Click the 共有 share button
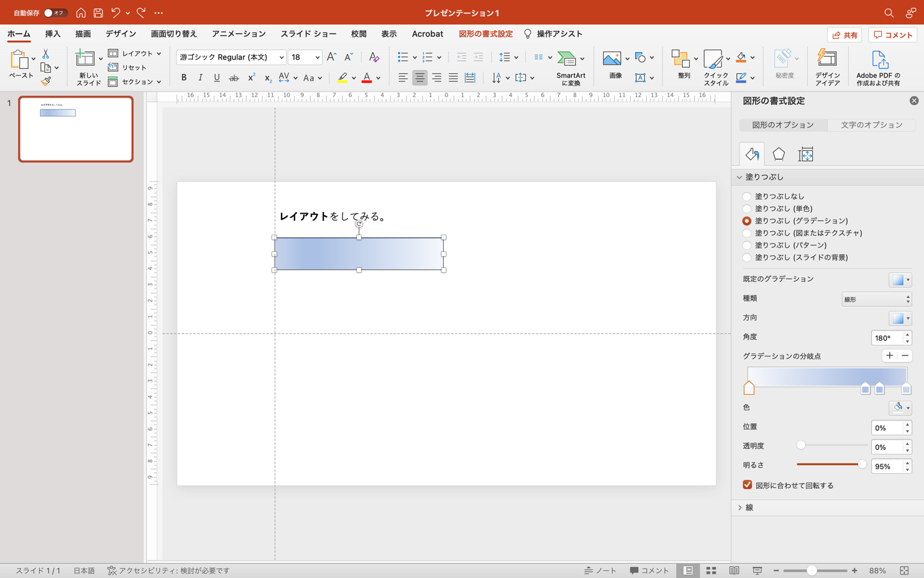Screen dimensions: 924x578 point(844,35)
